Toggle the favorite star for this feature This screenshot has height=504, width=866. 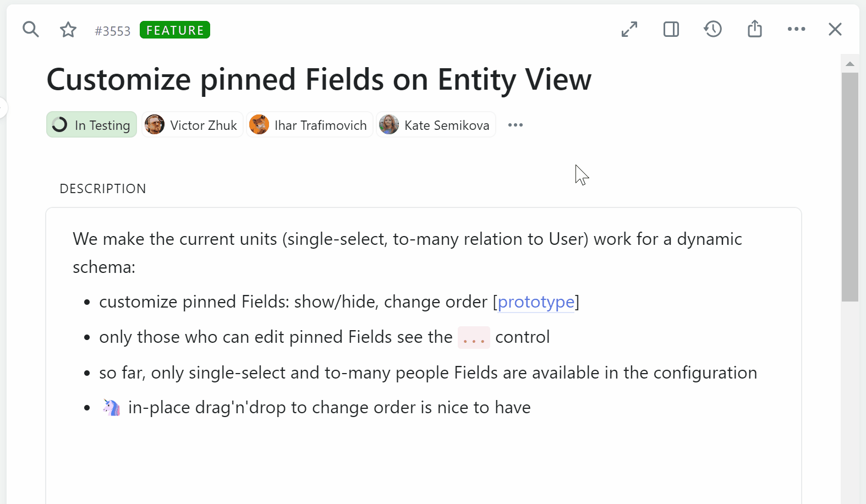click(x=68, y=30)
